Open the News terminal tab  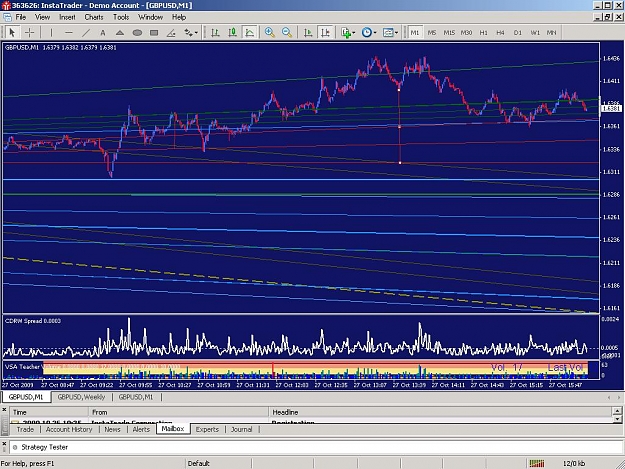(x=112, y=430)
